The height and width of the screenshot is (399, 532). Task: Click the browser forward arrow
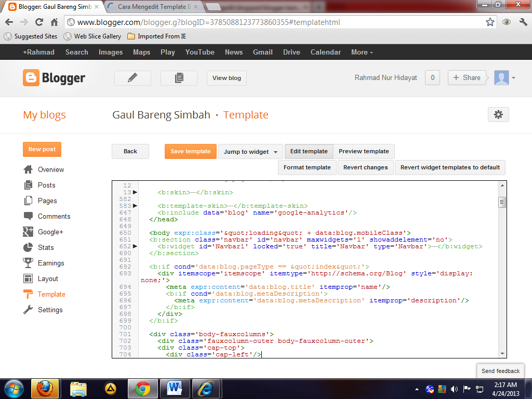coord(24,22)
